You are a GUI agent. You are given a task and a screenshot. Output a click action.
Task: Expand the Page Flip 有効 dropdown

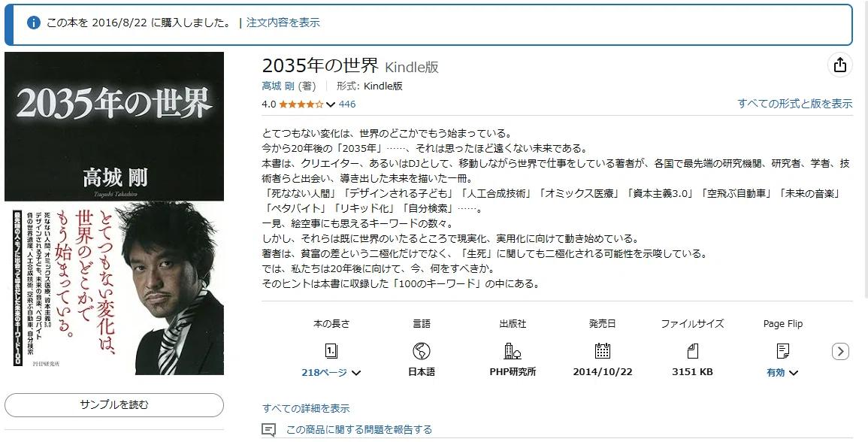point(783,373)
